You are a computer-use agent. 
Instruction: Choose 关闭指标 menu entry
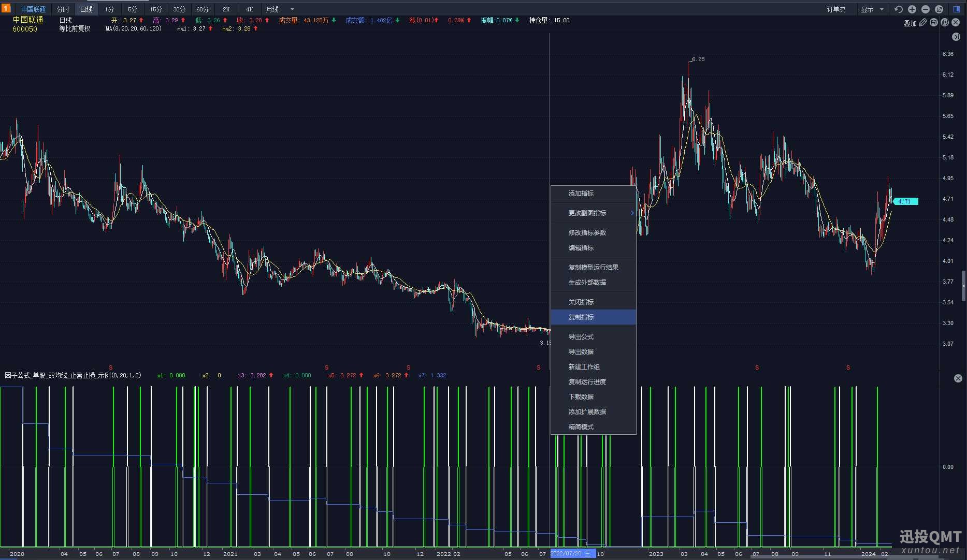point(594,302)
